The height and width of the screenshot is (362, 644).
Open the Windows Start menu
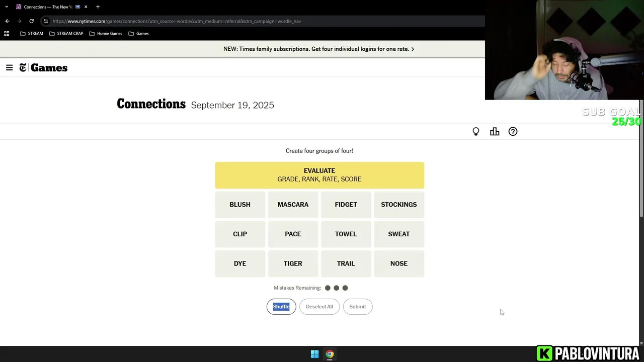tap(314, 354)
